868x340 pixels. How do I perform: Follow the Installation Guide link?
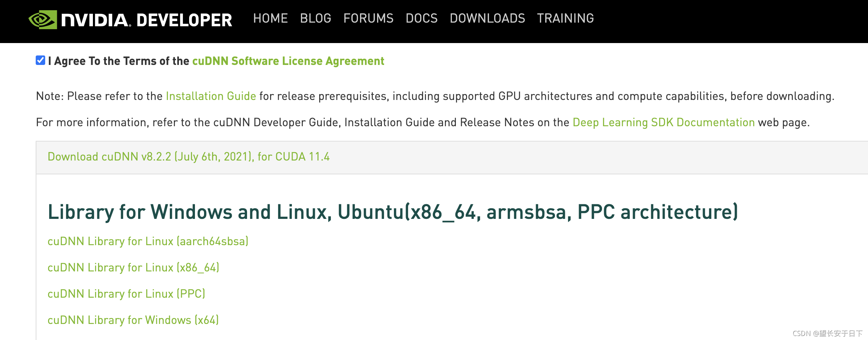coord(211,96)
